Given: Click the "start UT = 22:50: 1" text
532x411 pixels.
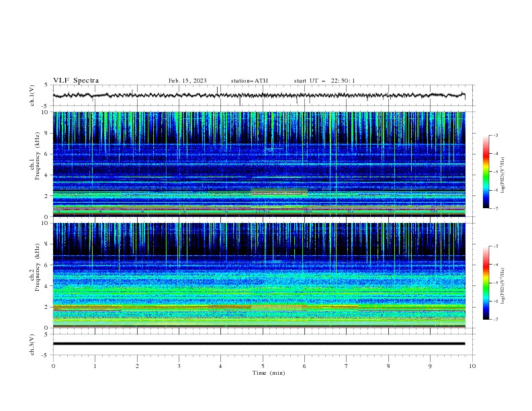Looking at the screenshot, I should [x=324, y=81].
